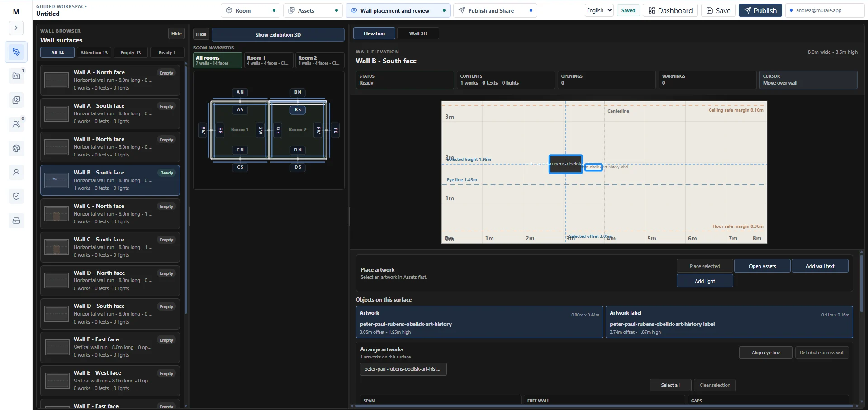Select Wall A - North face surface
The image size is (868, 410).
pyautogui.click(x=110, y=80)
